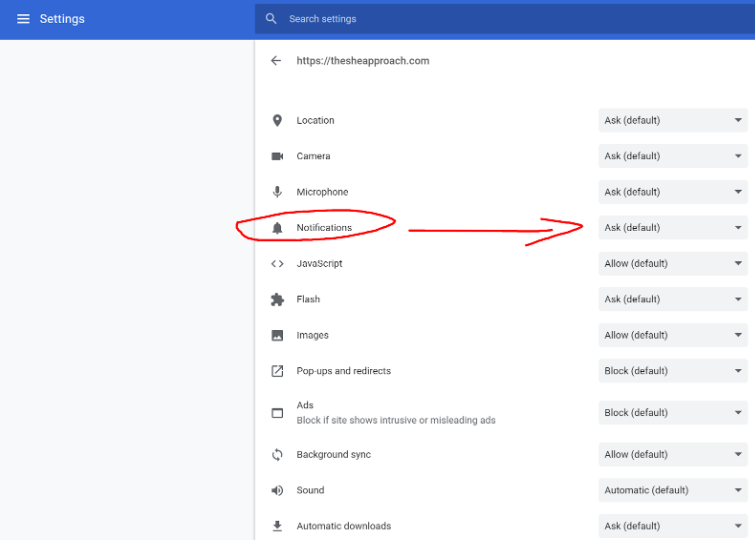Click the https://thesheapproach.com site heading
755x540 pixels.
coord(363,61)
